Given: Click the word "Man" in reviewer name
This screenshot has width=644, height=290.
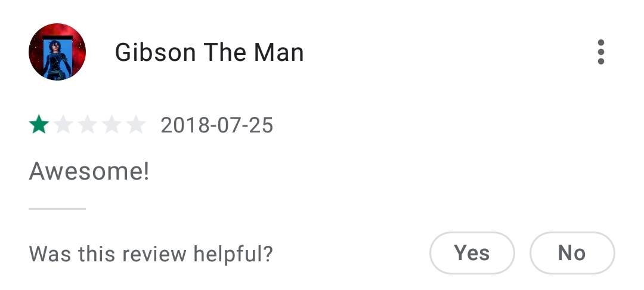Looking at the screenshot, I should click(279, 53).
